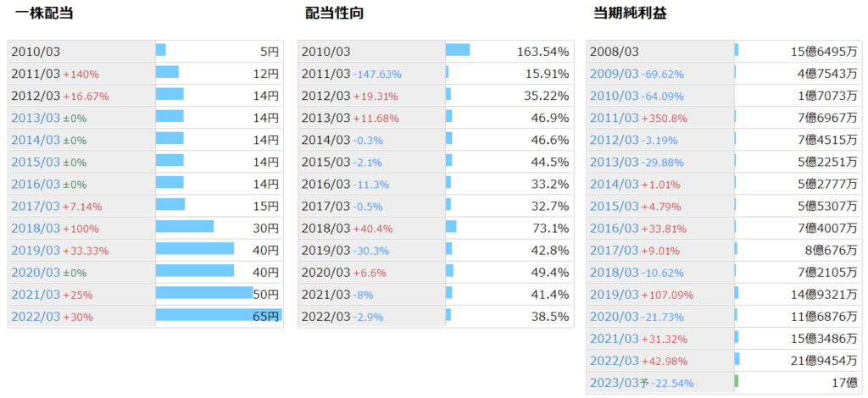
Task: Select the 38.5% payout ratio value
Action: coord(550,318)
